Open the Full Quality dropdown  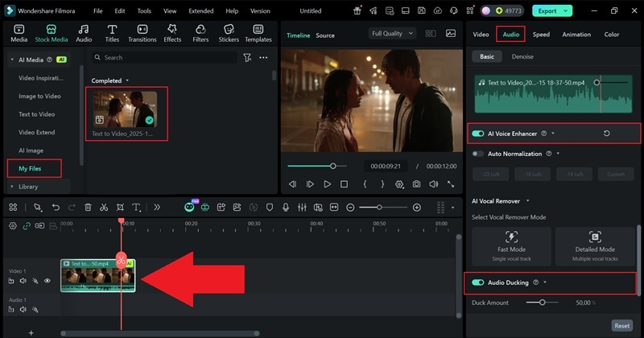click(x=392, y=34)
